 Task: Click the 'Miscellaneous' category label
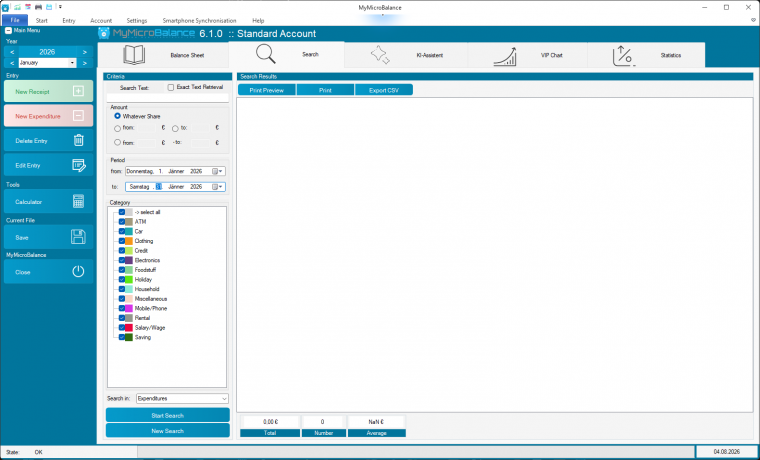click(x=151, y=299)
